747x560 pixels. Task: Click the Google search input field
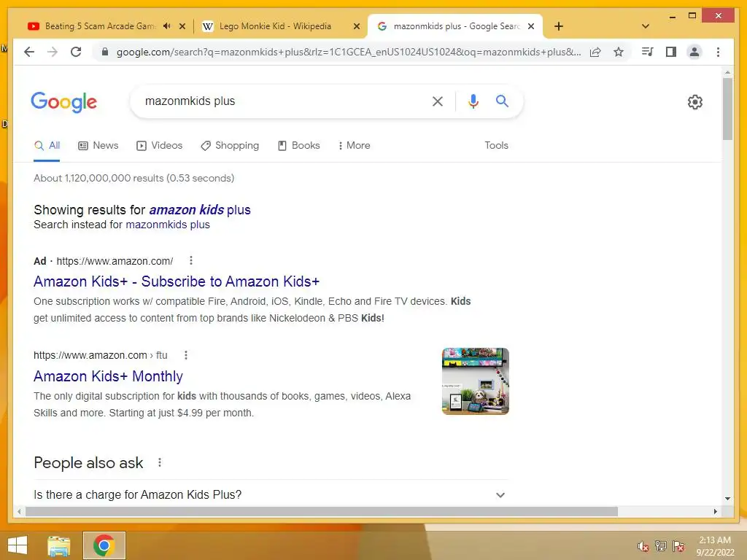click(x=285, y=101)
